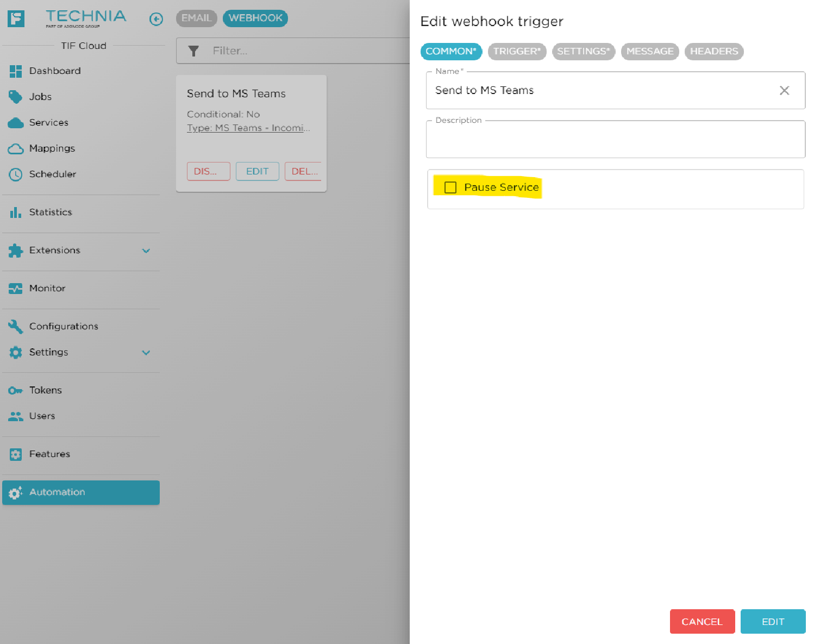Clear the Name field with X icon
Screen dimensions: 814x644
(784, 91)
